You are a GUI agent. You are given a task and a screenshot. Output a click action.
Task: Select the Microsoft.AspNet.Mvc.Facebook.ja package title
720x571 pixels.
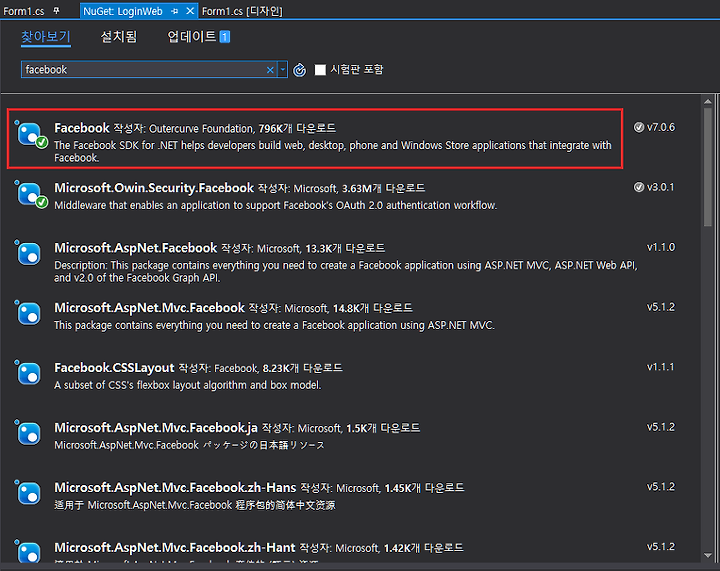(x=156, y=428)
